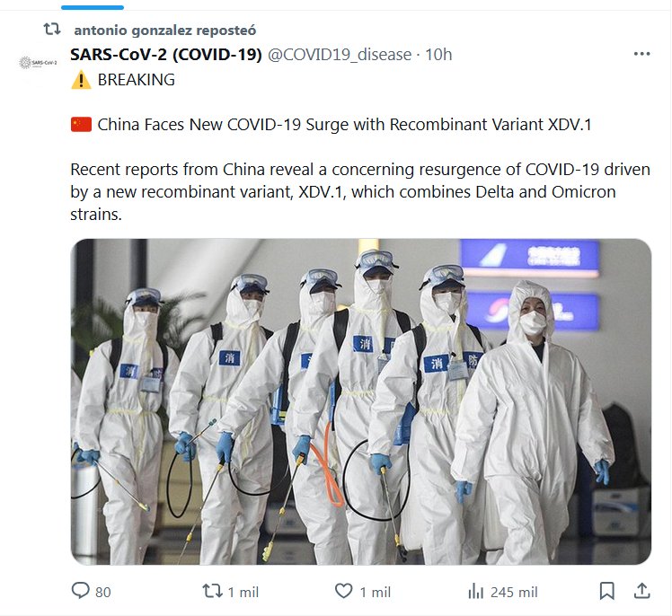The height and width of the screenshot is (616, 672).
Task: Like the tweet with heart icon
Action: point(343,591)
